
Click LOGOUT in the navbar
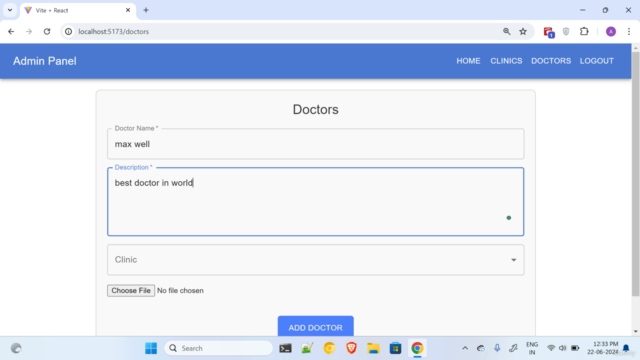click(596, 61)
